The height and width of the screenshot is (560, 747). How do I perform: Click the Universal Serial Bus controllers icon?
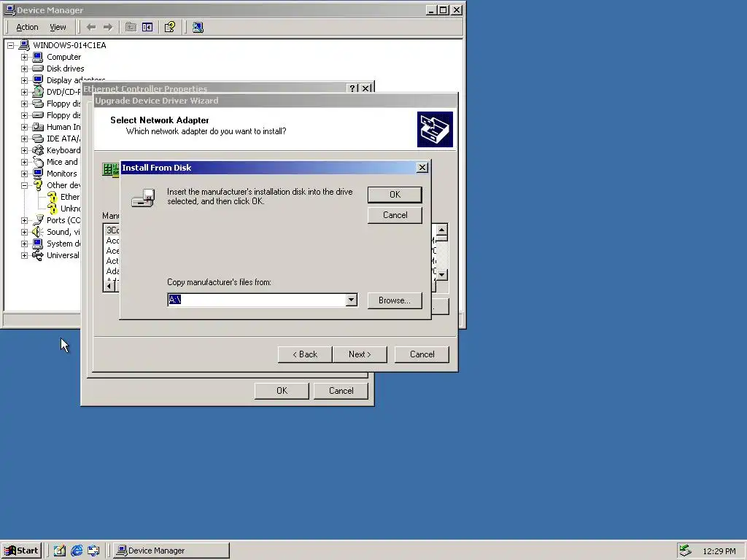coord(38,255)
